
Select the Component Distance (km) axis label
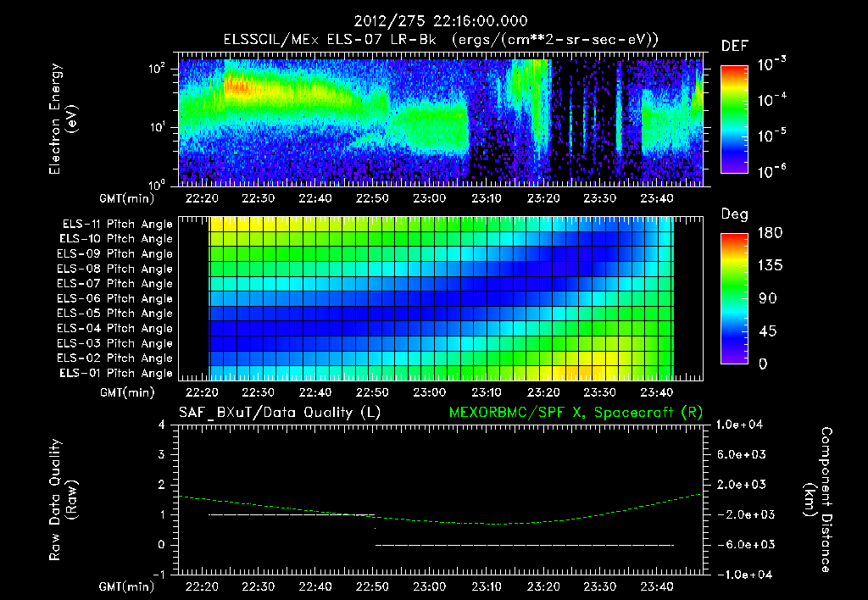[818, 500]
